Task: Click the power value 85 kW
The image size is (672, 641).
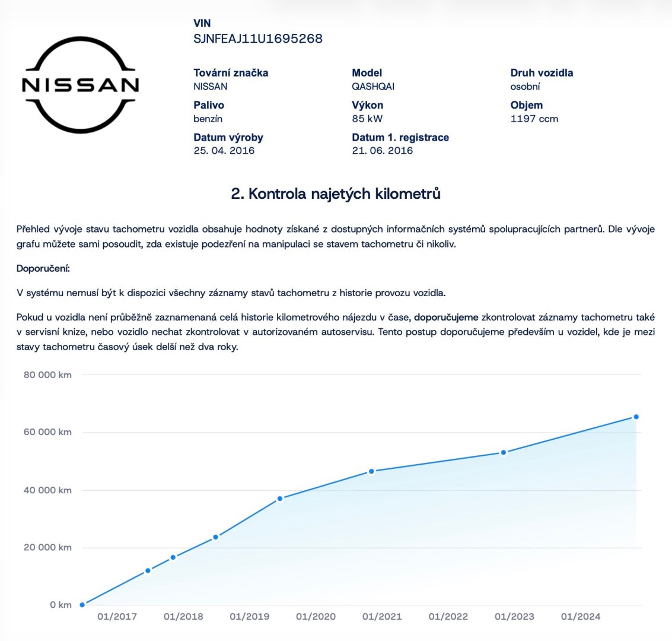Action: [367, 119]
